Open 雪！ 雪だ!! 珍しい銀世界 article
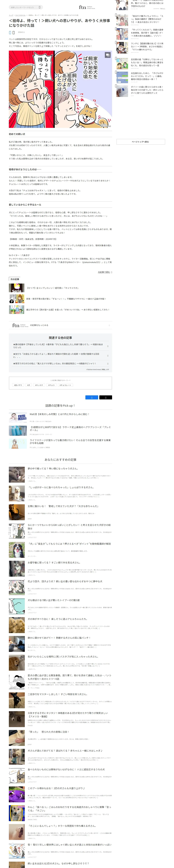The image size is (174, 868). (x=69, y=845)
